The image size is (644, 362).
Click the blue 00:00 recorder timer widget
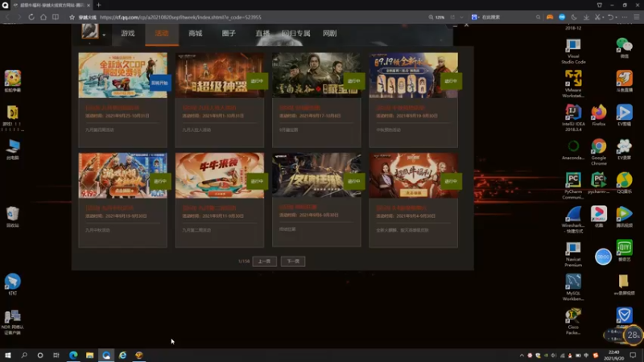603,257
